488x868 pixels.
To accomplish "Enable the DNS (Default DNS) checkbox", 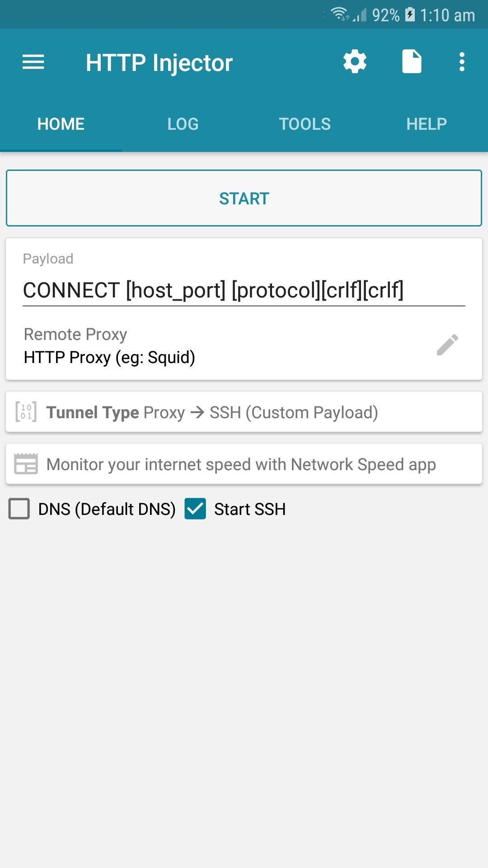I will coord(19,509).
